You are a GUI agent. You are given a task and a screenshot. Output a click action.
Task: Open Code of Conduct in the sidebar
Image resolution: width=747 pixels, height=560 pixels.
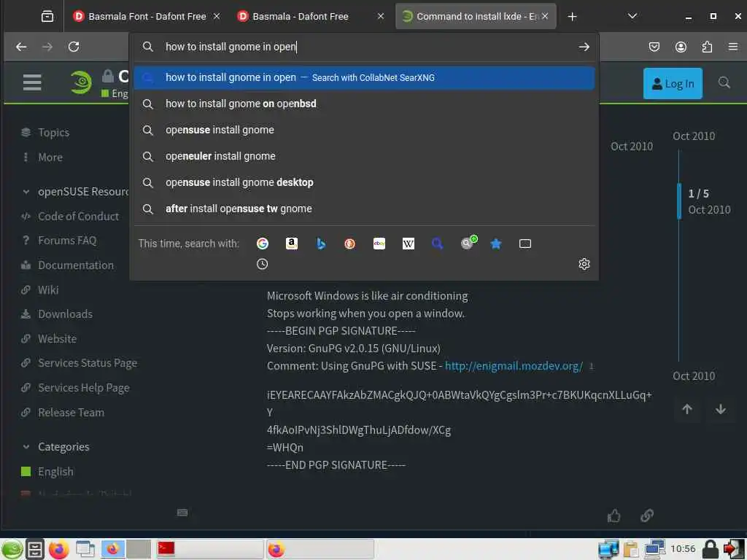(78, 216)
